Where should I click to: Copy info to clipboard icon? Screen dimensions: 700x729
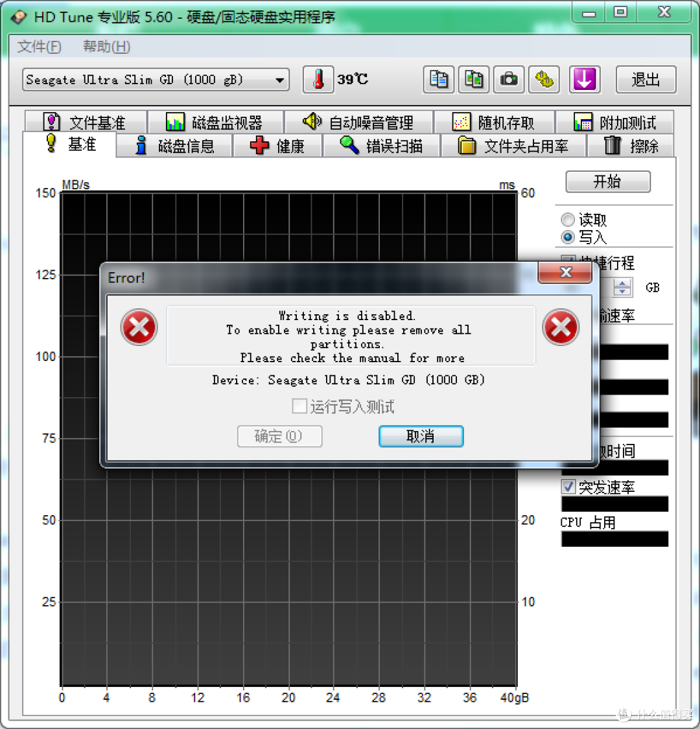pos(439,80)
